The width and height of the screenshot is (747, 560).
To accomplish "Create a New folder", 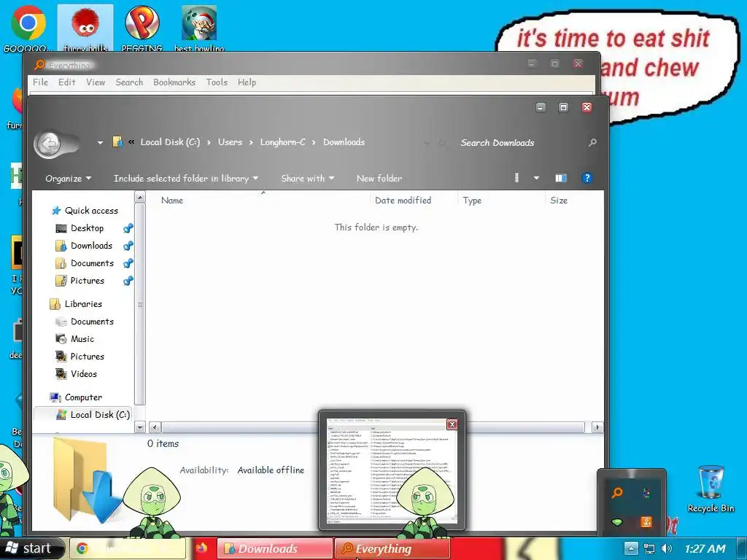I will pyautogui.click(x=379, y=179).
